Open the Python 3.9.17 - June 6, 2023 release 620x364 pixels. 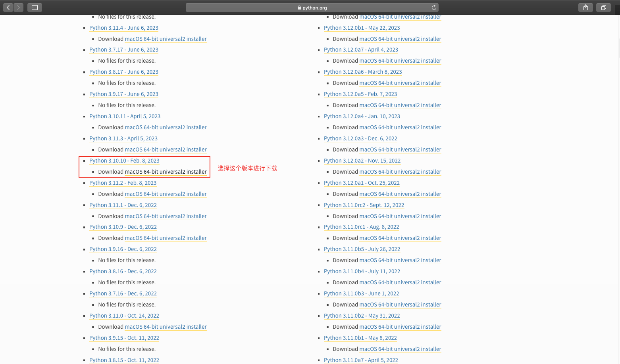pyautogui.click(x=124, y=94)
